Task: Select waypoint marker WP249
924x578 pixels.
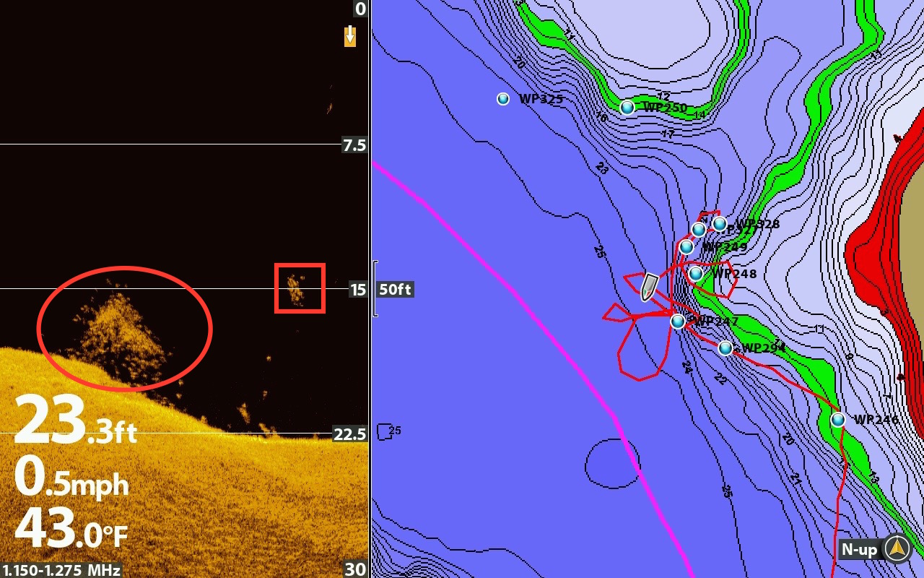Action: coord(687,247)
